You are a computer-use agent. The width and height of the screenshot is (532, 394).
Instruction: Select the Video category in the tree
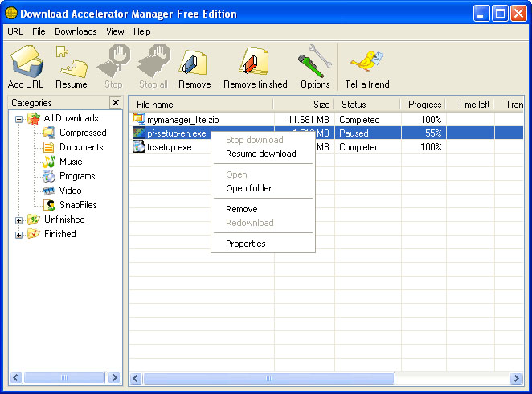point(70,191)
